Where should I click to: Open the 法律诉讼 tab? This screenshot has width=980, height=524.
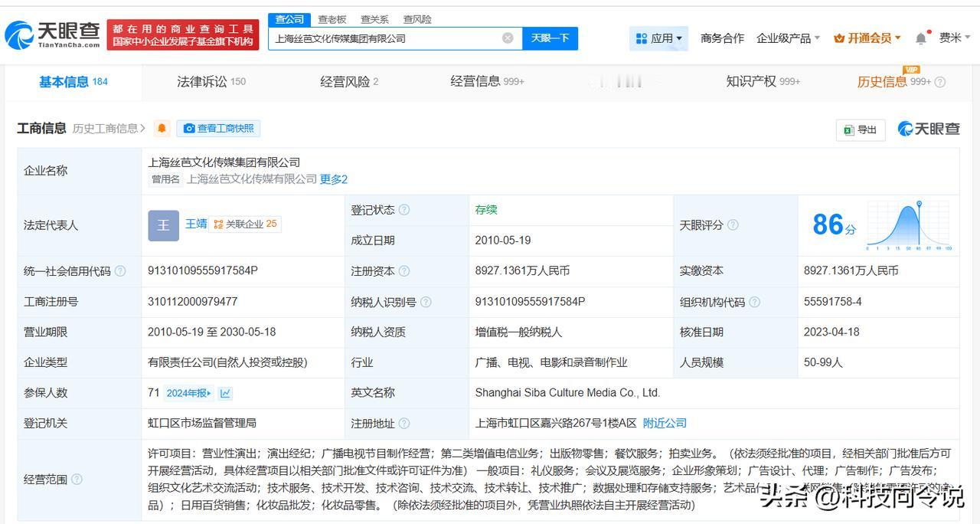tap(211, 82)
